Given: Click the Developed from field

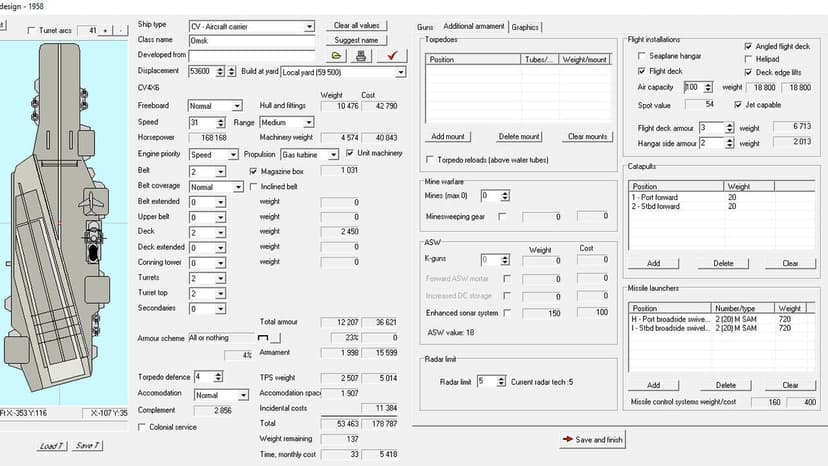Looking at the screenshot, I should coord(252,55).
